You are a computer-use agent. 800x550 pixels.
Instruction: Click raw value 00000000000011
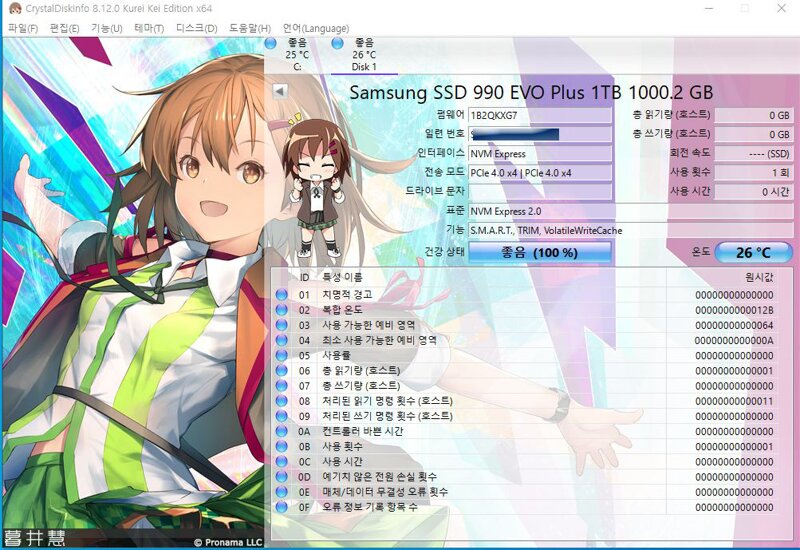point(734,402)
